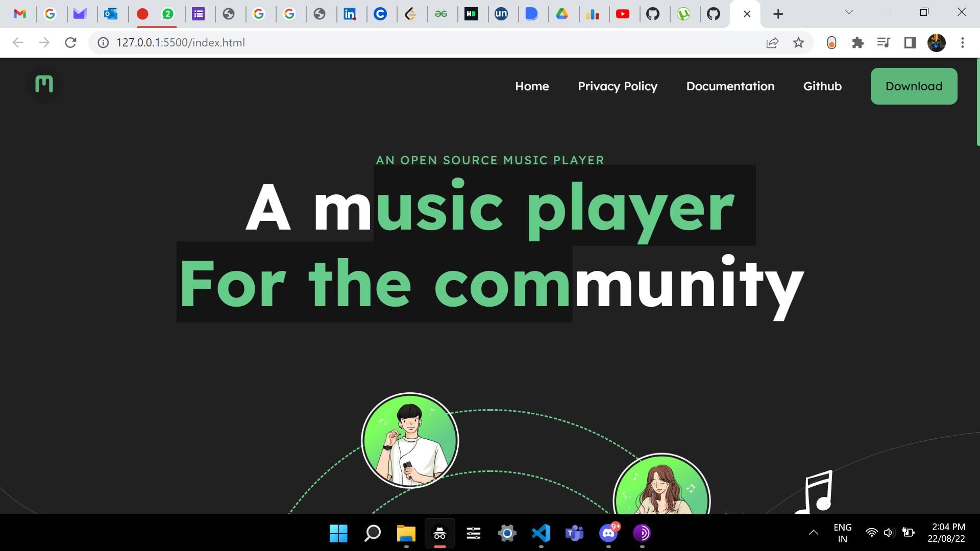Toggle the browser side panel icon
The image size is (980, 551).
tap(910, 43)
